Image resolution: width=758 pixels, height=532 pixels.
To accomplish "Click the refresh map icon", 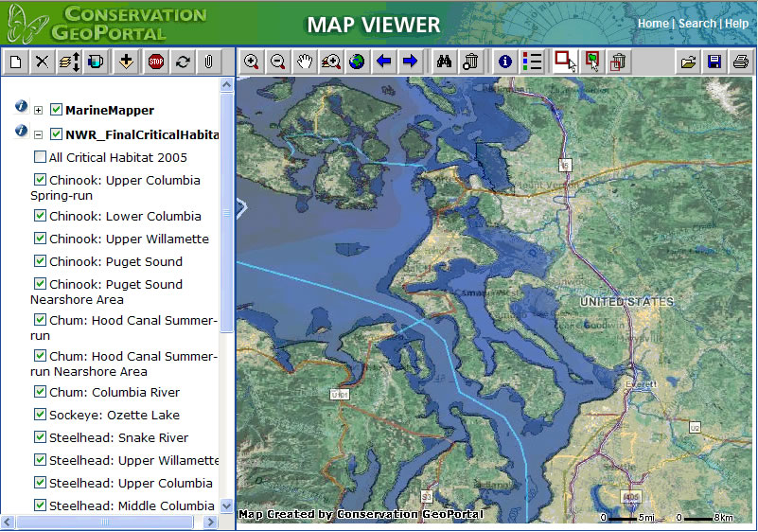I will pos(183,62).
